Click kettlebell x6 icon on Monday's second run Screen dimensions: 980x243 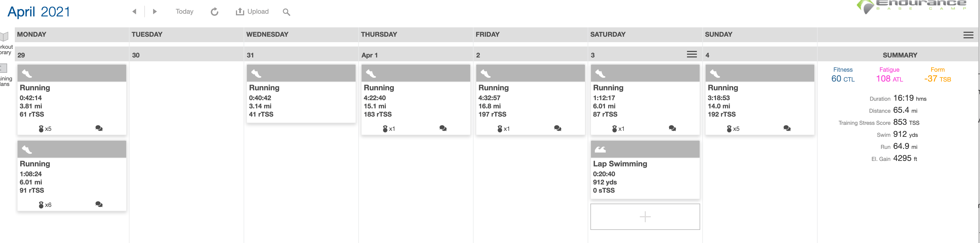point(45,205)
